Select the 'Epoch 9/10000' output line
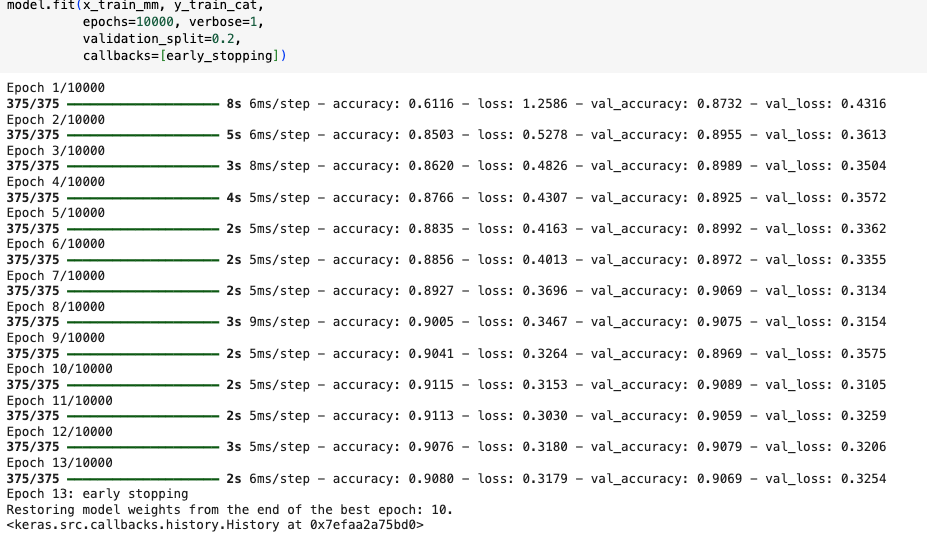The width and height of the screenshot is (927, 537). 56,338
